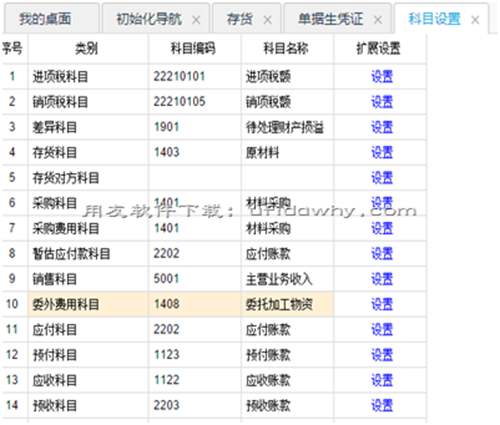Select the 差异科目 category cell
500x425 pixels.
click(x=88, y=127)
